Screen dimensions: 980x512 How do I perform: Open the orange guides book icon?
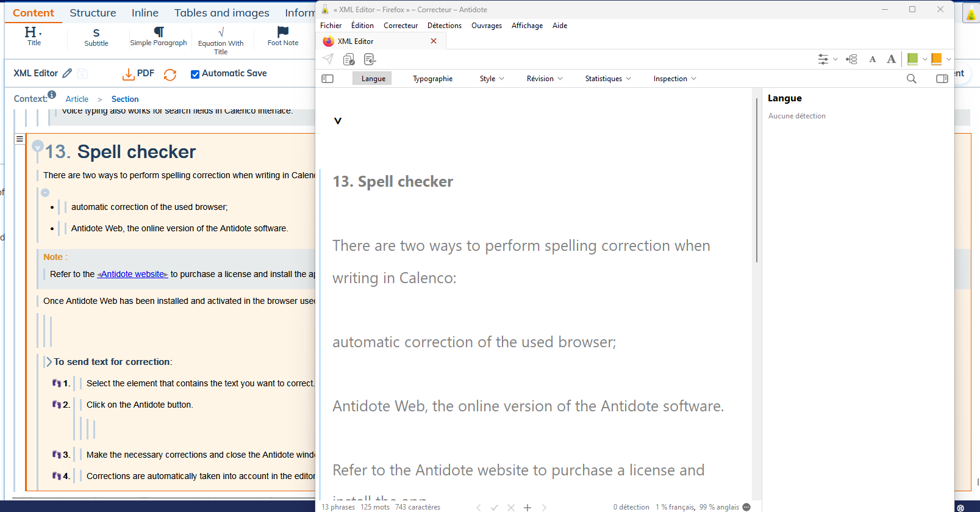(937, 59)
